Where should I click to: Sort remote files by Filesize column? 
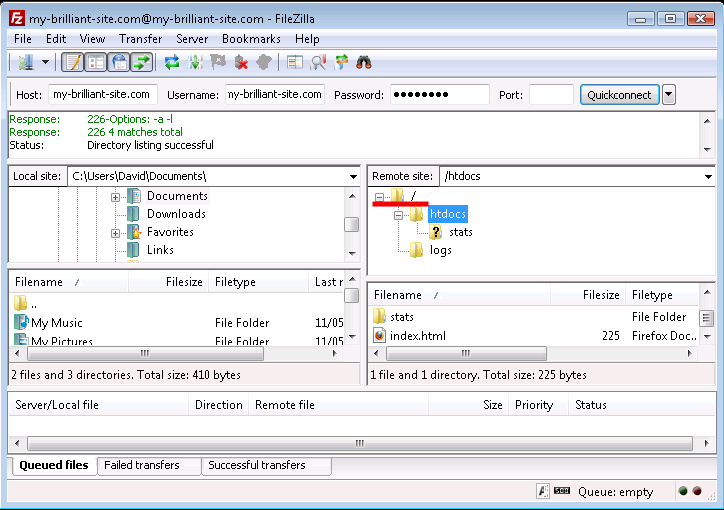(587, 294)
